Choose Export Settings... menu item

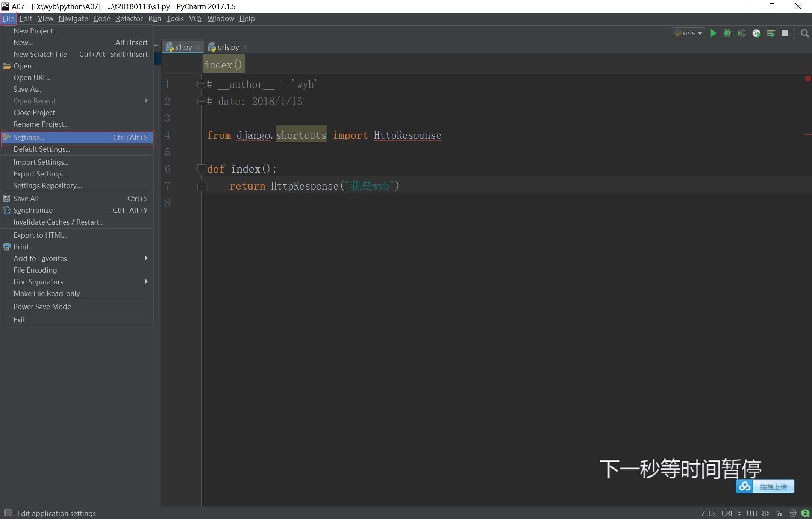(x=77, y=174)
